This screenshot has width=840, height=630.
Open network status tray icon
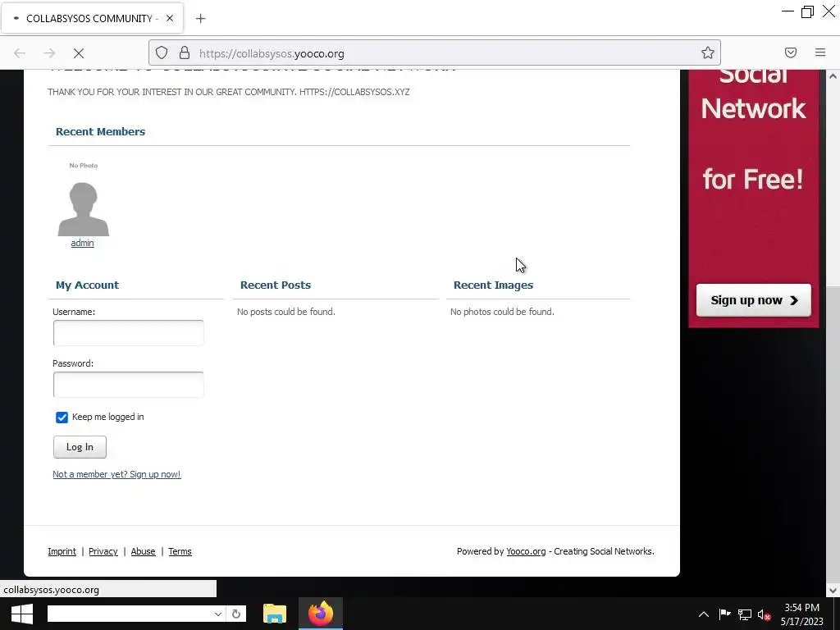point(745,614)
